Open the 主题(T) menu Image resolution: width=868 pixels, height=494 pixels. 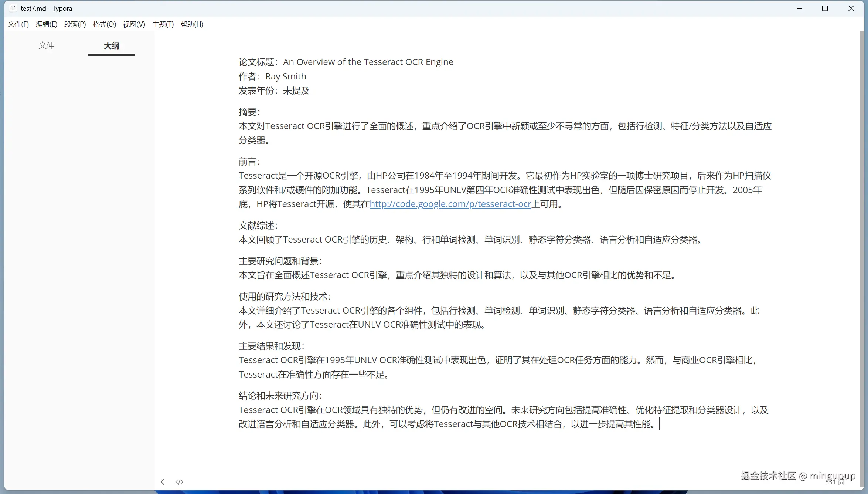(163, 24)
